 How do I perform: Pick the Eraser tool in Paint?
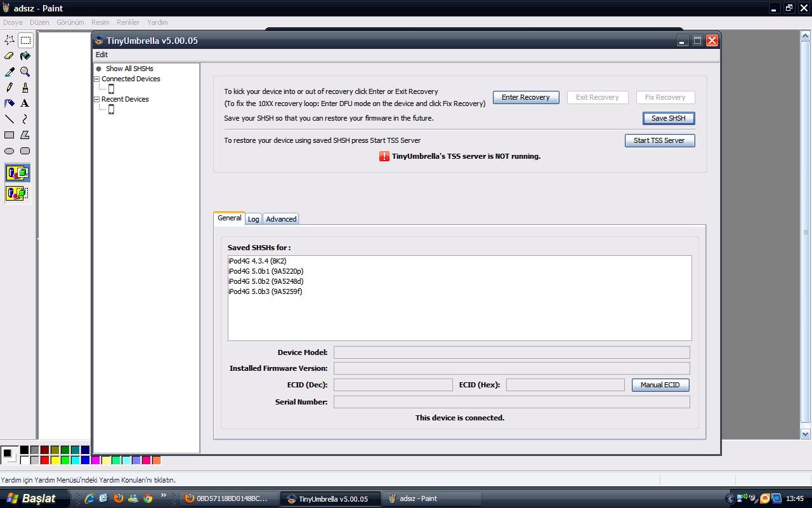[x=10, y=56]
